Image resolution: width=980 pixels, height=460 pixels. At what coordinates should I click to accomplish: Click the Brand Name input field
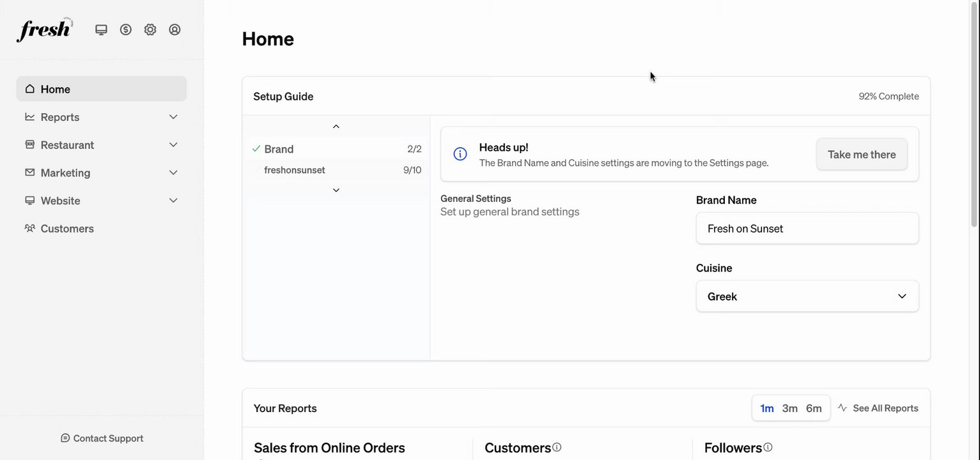807,229
